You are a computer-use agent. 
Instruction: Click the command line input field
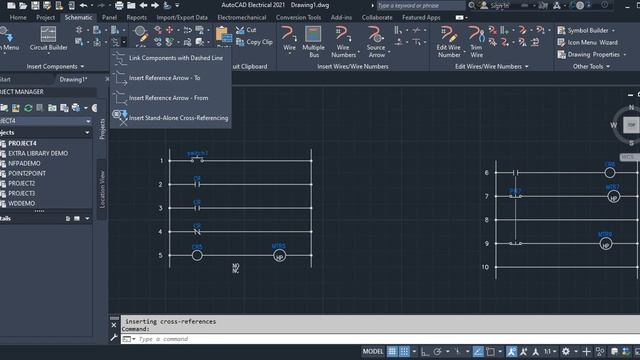click(380, 339)
